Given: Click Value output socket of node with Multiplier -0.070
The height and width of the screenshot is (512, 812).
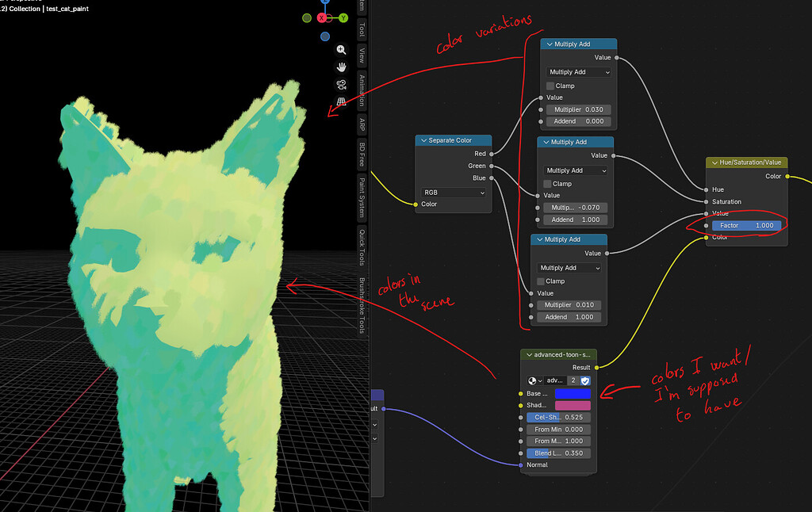Looking at the screenshot, I should tap(613, 155).
